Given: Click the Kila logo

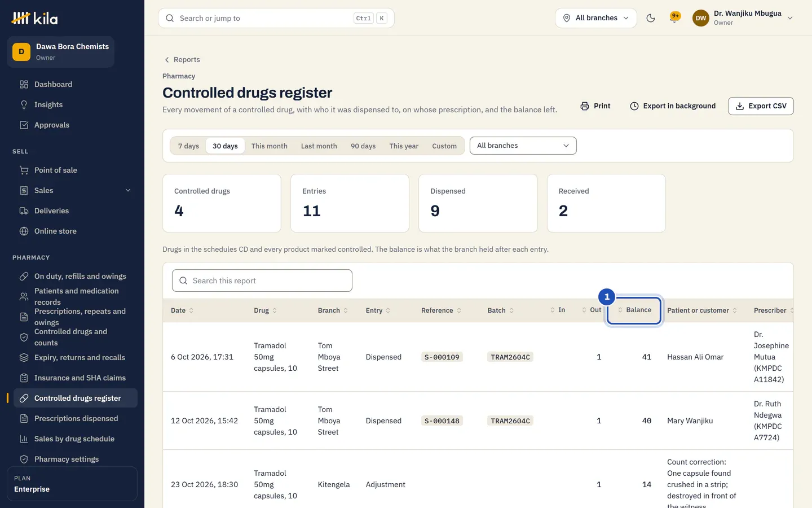Looking at the screenshot, I should click(34, 18).
